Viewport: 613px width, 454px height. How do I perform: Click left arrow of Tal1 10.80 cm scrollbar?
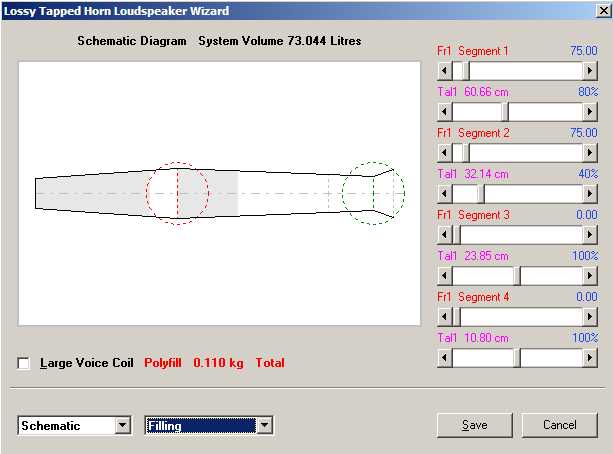[x=445, y=358]
